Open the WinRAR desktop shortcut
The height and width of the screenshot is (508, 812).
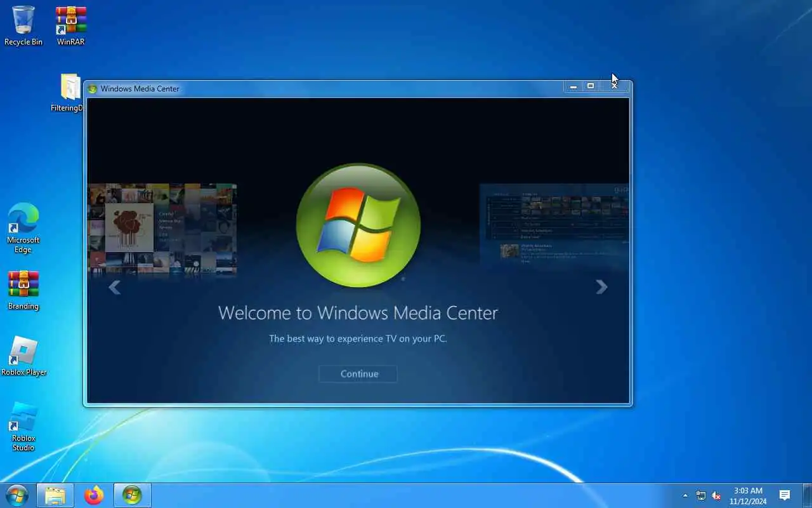point(70,26)
